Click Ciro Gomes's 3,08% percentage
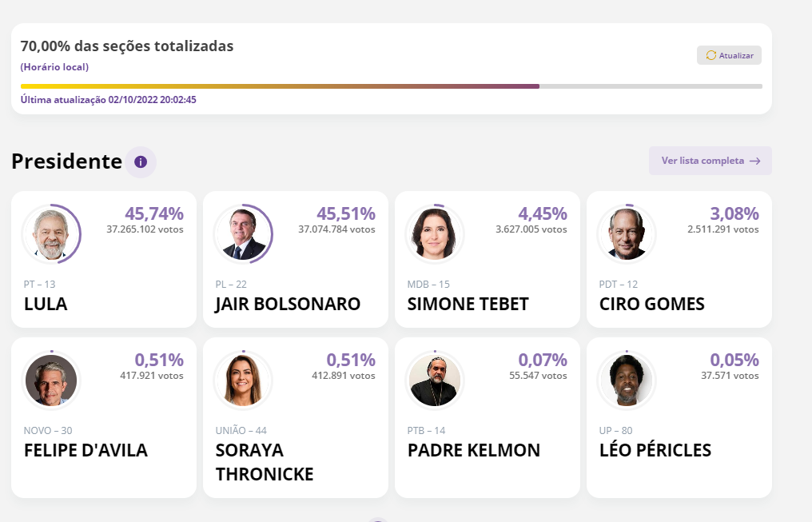 pyautogui.click(x=734, y=213)
